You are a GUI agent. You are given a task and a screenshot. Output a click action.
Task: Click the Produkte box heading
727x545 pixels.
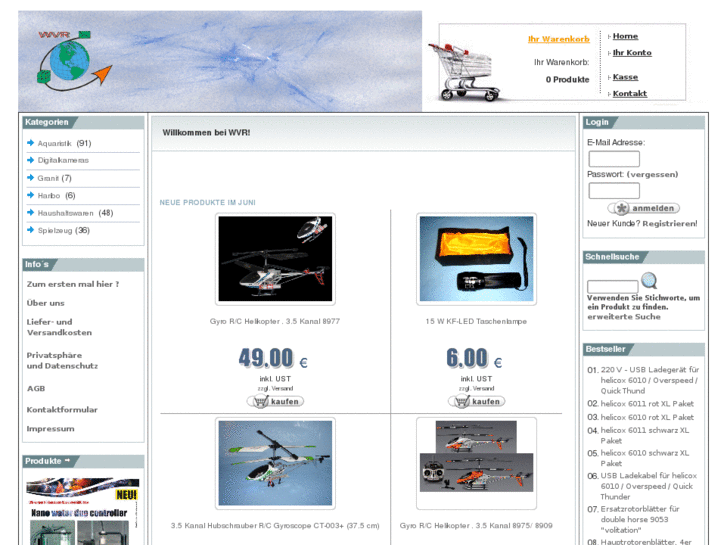43,461
